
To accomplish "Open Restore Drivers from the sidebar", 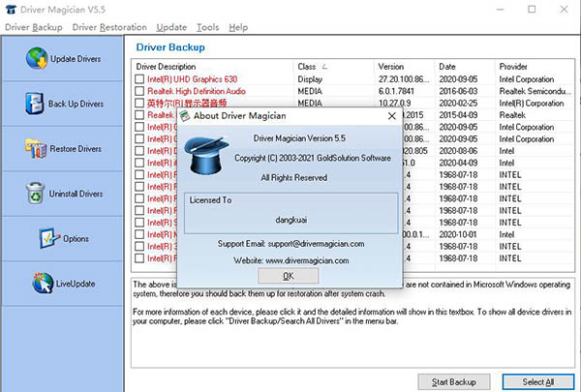I will [x=34, y=148].
